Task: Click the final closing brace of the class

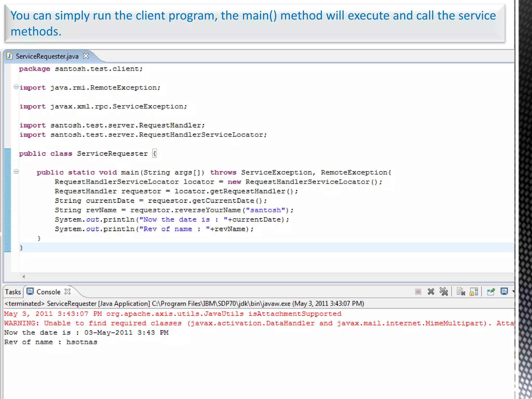Action: coord(21,248)
